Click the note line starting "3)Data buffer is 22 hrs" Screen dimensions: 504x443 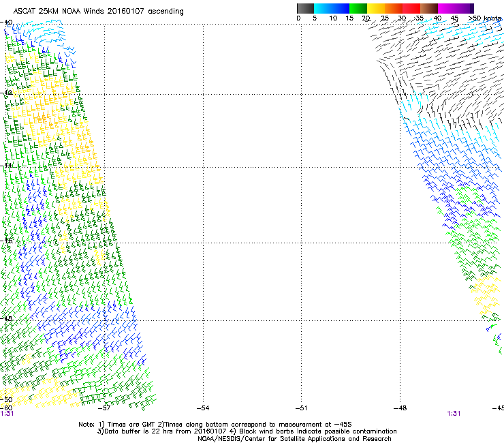(x=247, y=431)
